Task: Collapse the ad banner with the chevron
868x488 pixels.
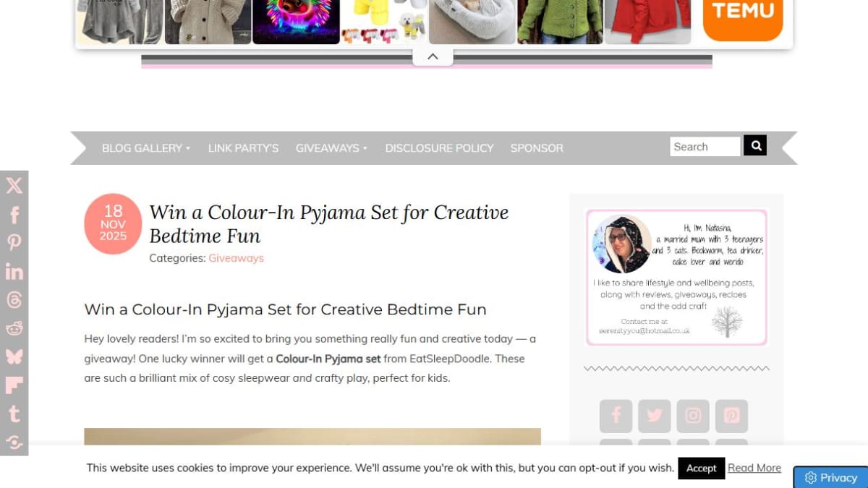Action: pos(433,56)
